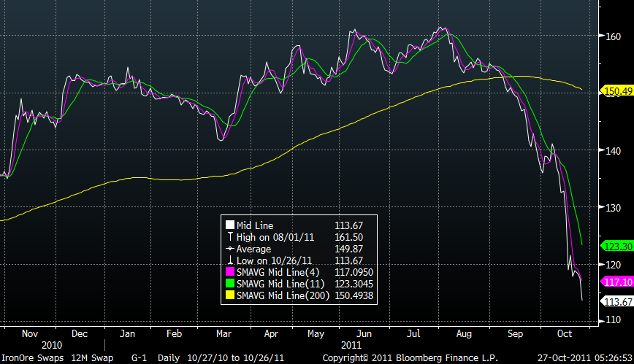
Task: Click the 'Aug' month label on time axis
Action: pyautogui.click(x=465, y=333)
